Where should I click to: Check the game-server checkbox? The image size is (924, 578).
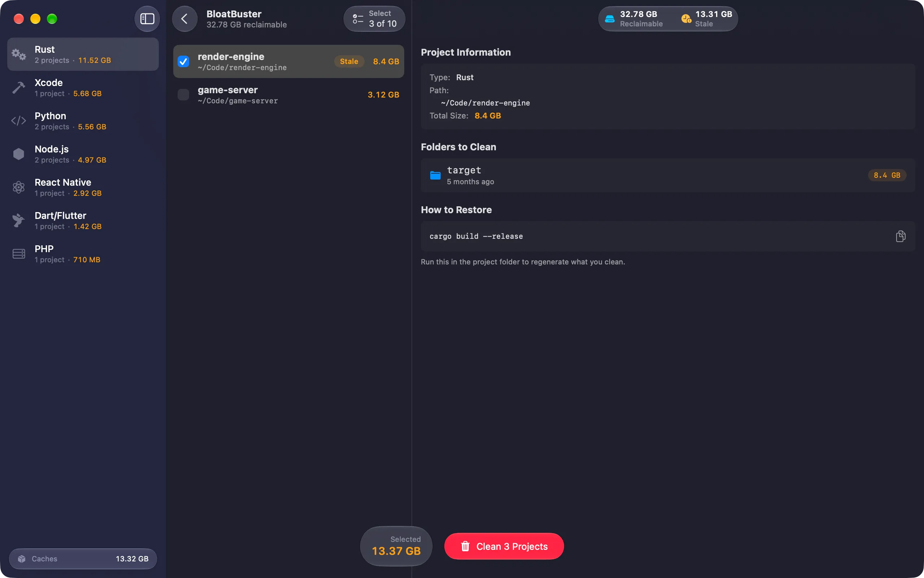[183, 95]
